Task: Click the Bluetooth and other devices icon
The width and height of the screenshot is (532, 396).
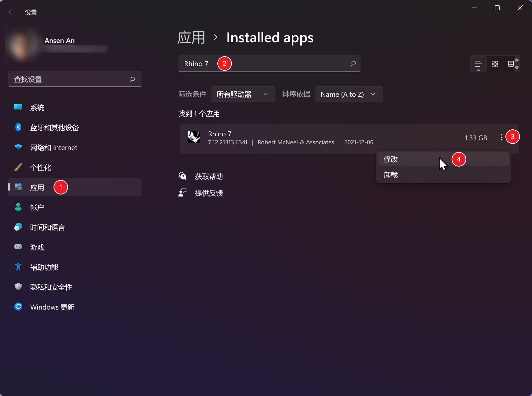Action: point(18,127)
